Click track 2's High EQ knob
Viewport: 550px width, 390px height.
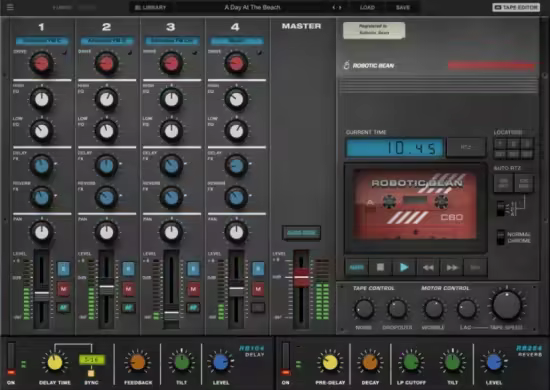(107, 99)
